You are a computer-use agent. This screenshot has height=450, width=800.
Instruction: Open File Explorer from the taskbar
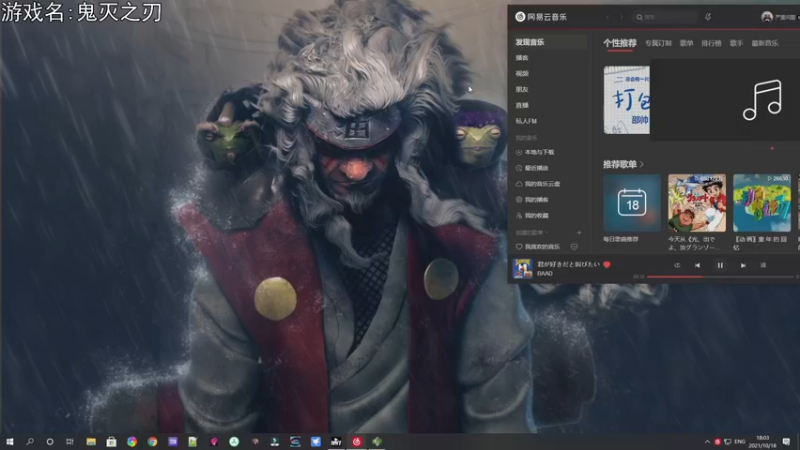91,441
